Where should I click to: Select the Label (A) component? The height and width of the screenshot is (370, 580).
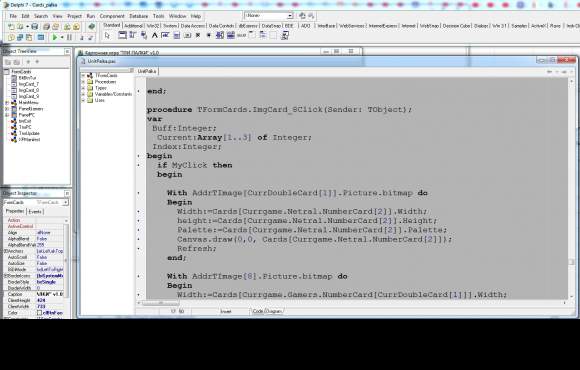155,36
